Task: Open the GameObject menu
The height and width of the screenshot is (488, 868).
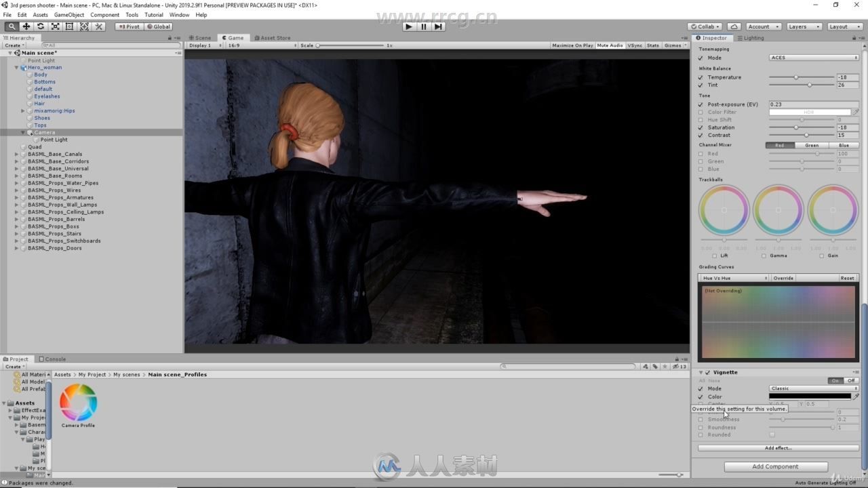Action: [x=69, y=14]
